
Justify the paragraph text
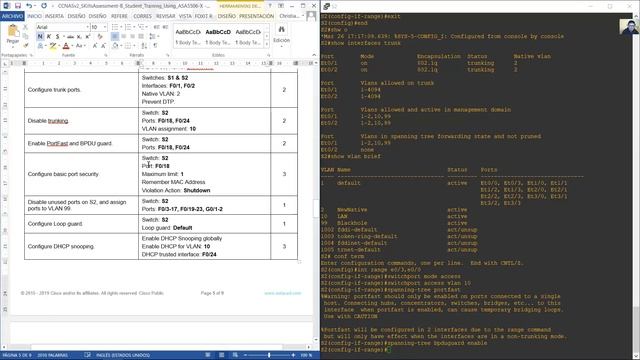[141, 37]
